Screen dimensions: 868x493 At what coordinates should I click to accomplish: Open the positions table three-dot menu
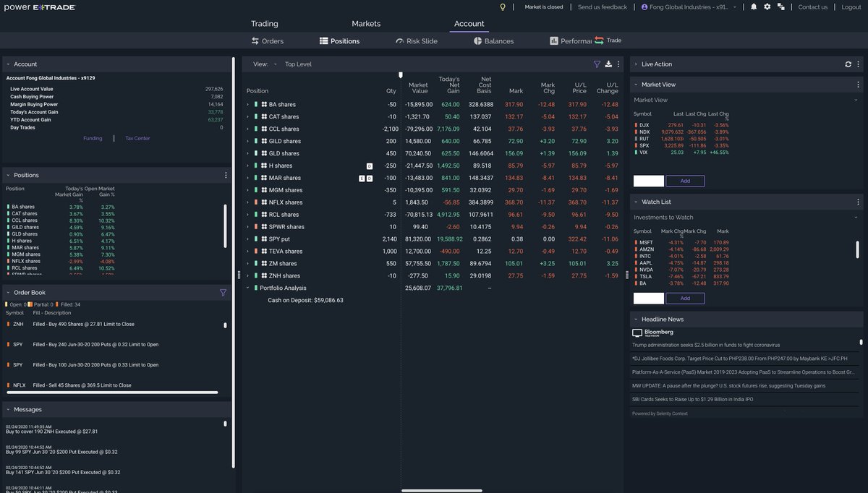[x=618, y=64]
